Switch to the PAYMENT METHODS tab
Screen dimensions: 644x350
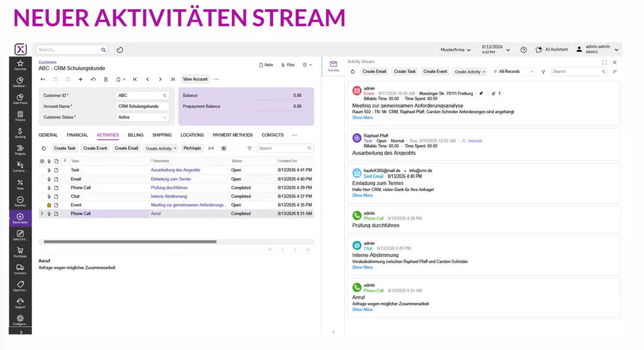pyautogui.click(x=232, y=135)
